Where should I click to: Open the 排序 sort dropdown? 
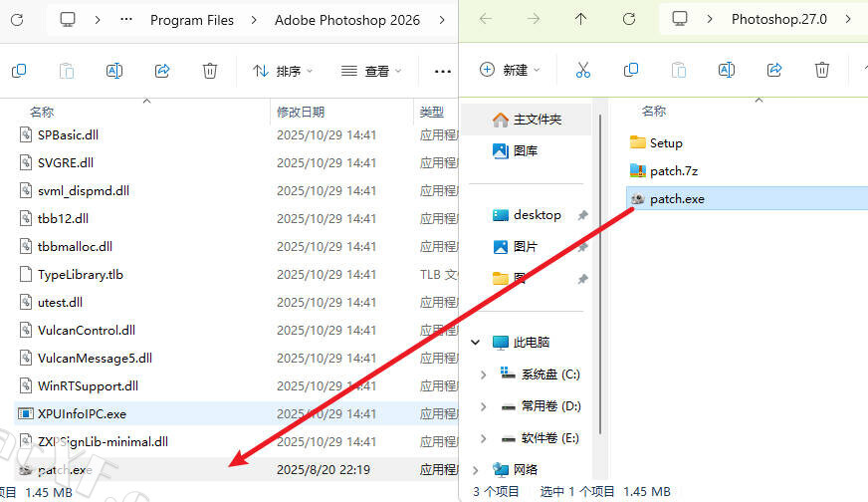pyautogui.click(x=283, y=71)
